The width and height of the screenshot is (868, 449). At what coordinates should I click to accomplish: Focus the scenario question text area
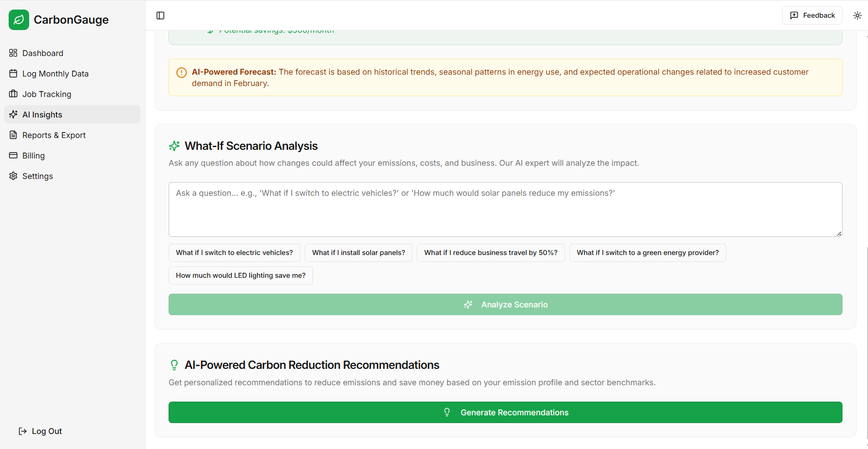pos(505,209)
